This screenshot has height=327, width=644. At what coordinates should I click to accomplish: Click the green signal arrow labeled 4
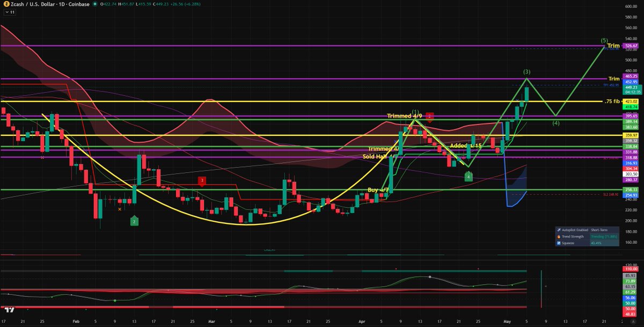[469, 176]
